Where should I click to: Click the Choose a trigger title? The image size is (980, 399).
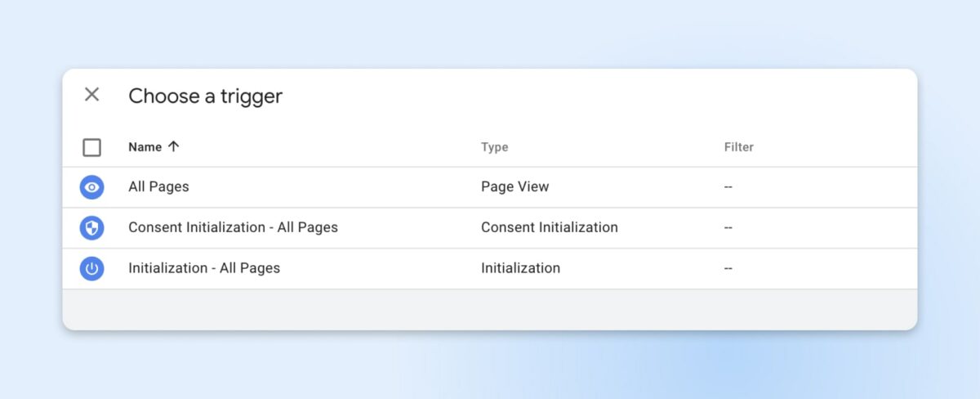205,96
